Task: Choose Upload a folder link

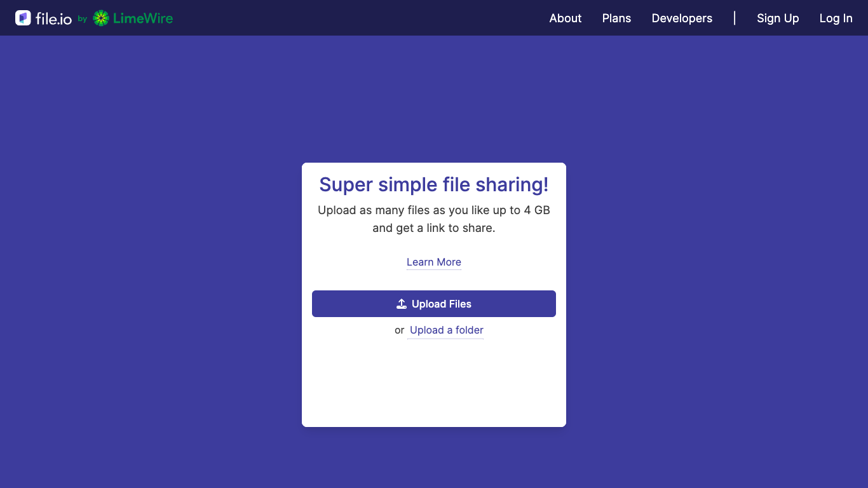Action: coord(447,330)
